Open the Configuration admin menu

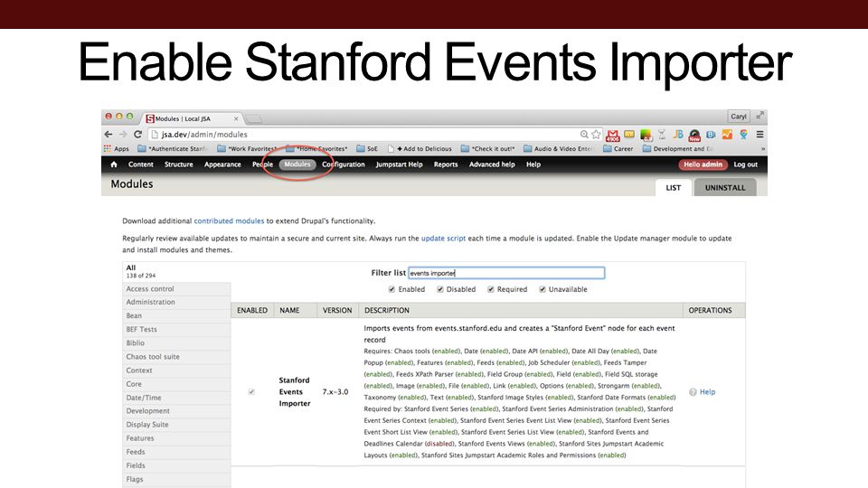tap(344, 164)
